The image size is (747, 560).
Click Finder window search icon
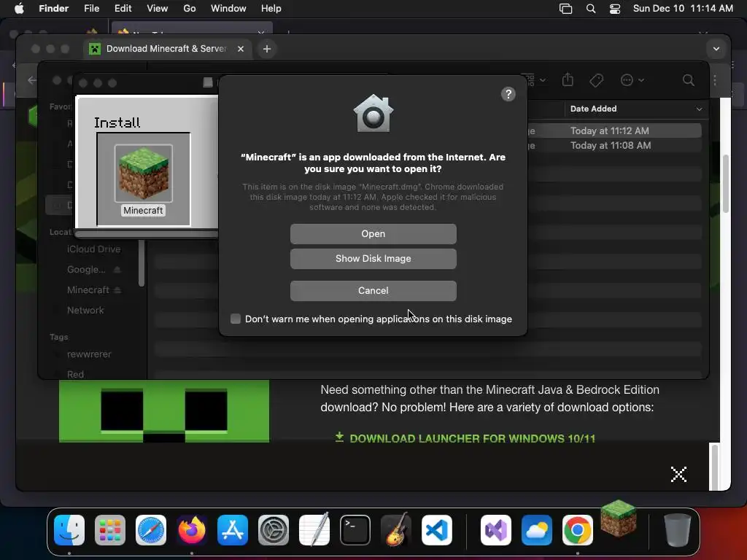coord(689,80)
